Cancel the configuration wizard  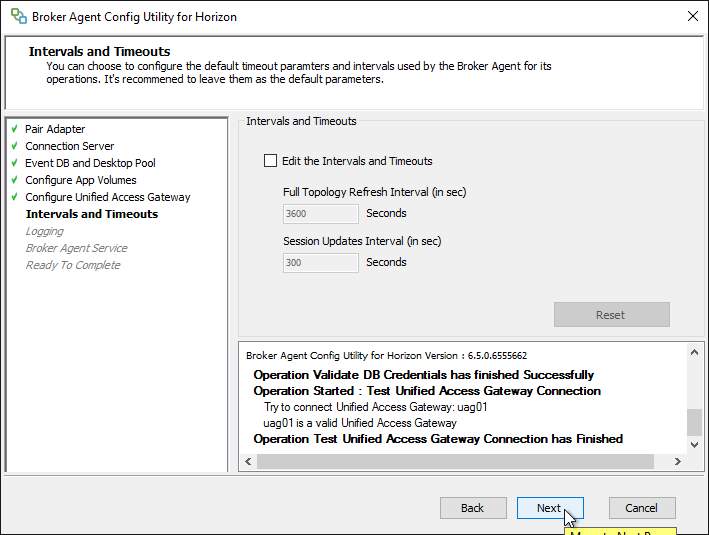pos(642,508)
